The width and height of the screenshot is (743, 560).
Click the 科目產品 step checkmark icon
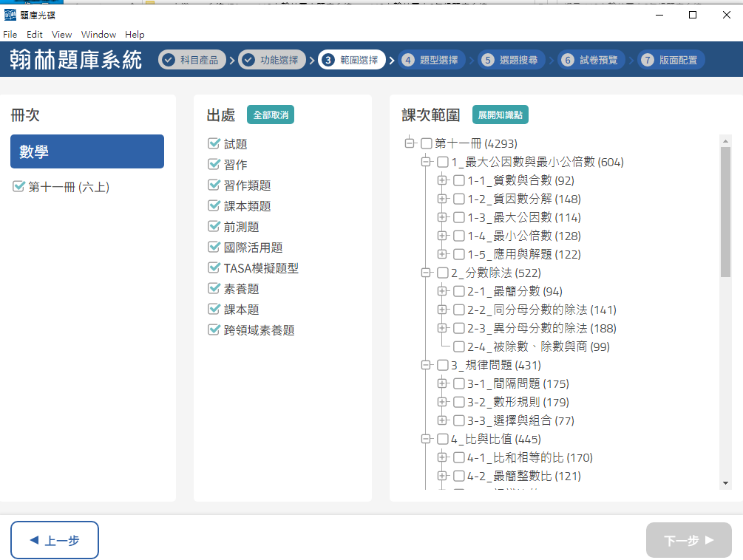pos(169,60)
